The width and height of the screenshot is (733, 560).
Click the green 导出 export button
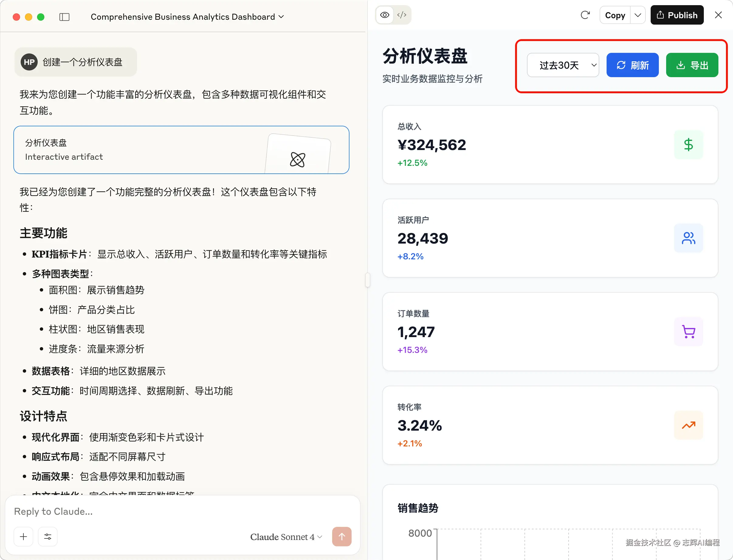tap(692, 65)
